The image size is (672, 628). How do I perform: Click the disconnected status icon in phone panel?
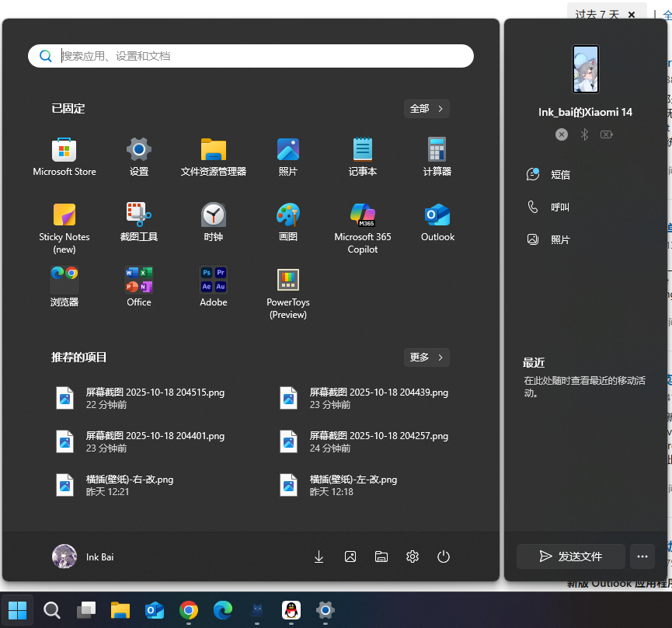562,134
